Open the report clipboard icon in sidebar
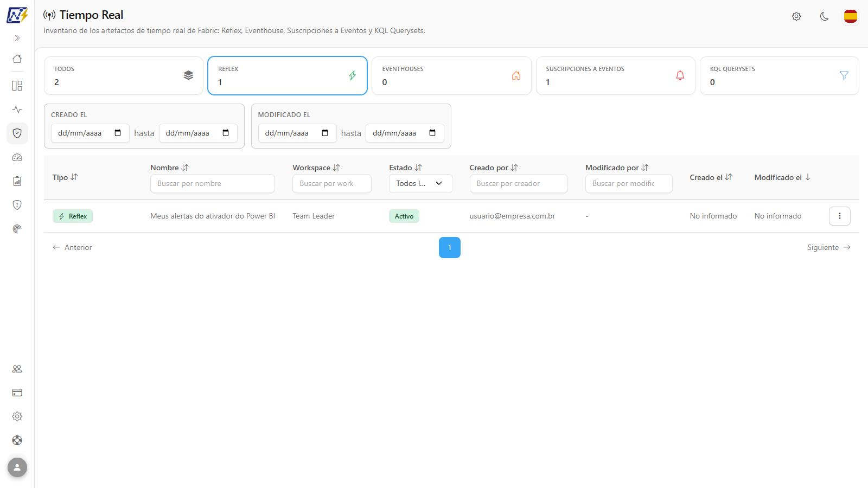Viewport: 868px width, 488px height. (17, 181)
